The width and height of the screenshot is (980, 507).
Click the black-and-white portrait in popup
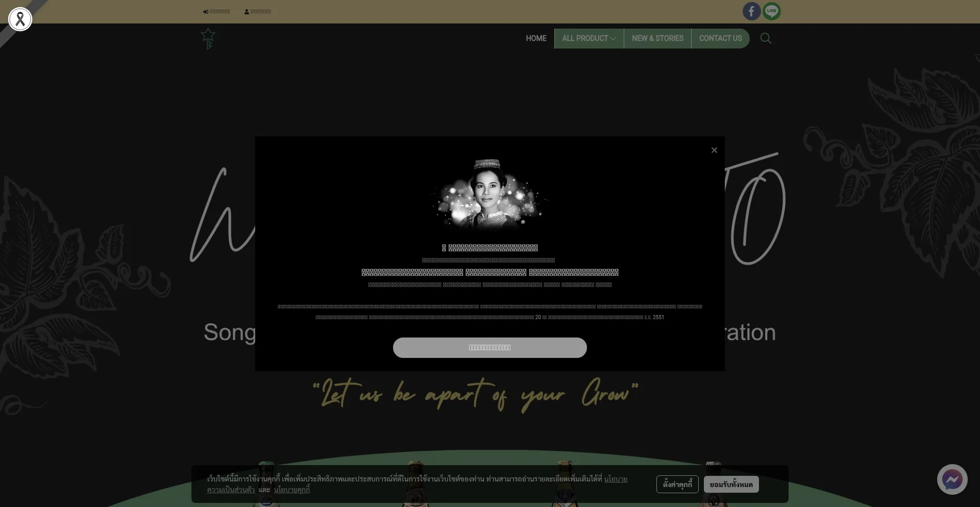[x=488, y=195]
